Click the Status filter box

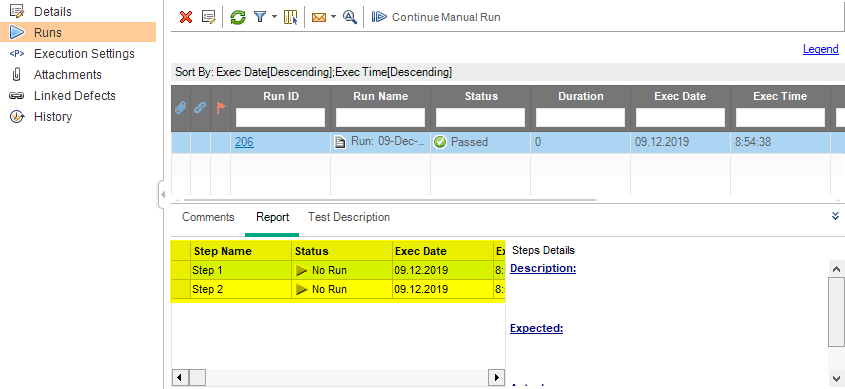tap(481, 117)
